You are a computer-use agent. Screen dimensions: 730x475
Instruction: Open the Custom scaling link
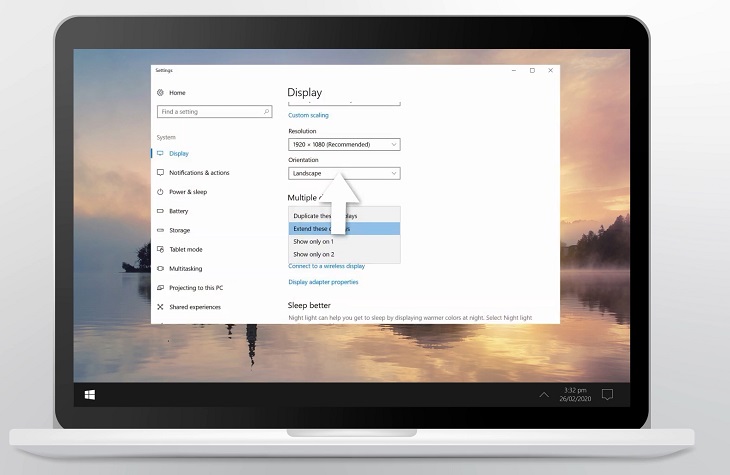308,115
